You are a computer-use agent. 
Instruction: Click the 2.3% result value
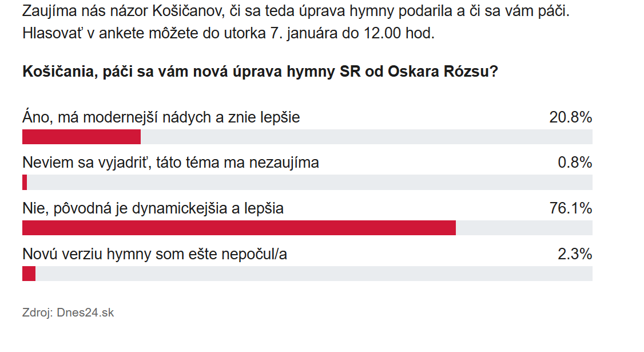[574, 254]
